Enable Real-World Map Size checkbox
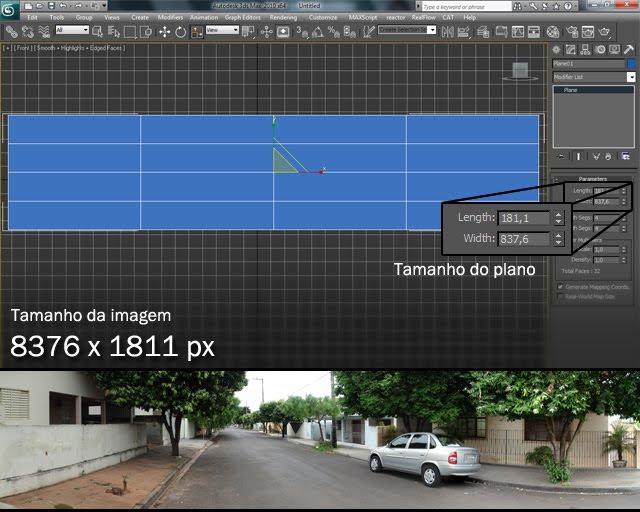Image resolution: width=640 pixels, height=512 pixels. coord(560,296)
